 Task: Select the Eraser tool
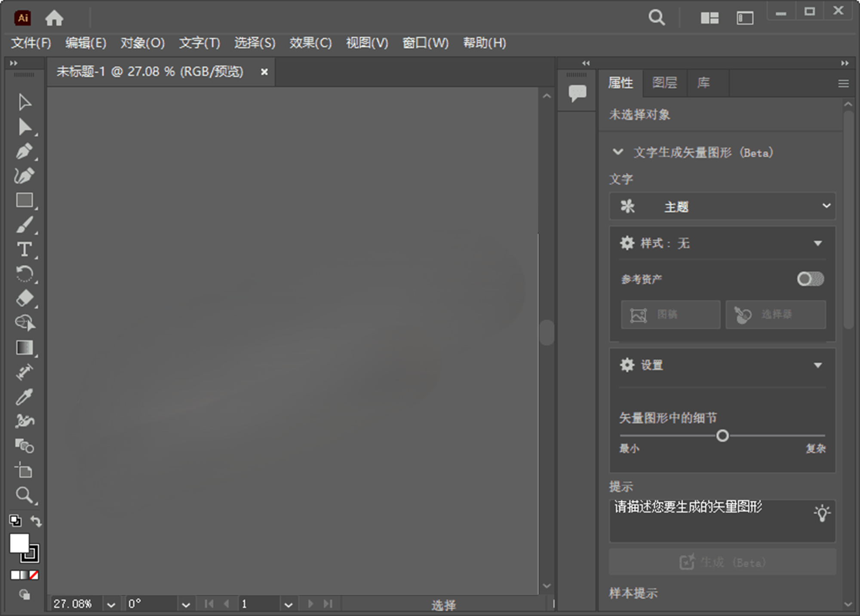[x=25, y=298]
